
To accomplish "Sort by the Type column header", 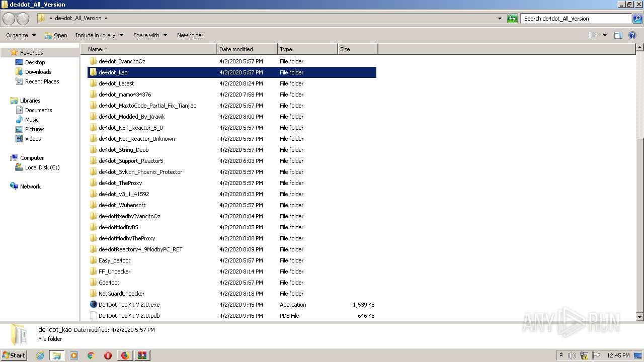I will pyautogui.click(x=307, y=49).
